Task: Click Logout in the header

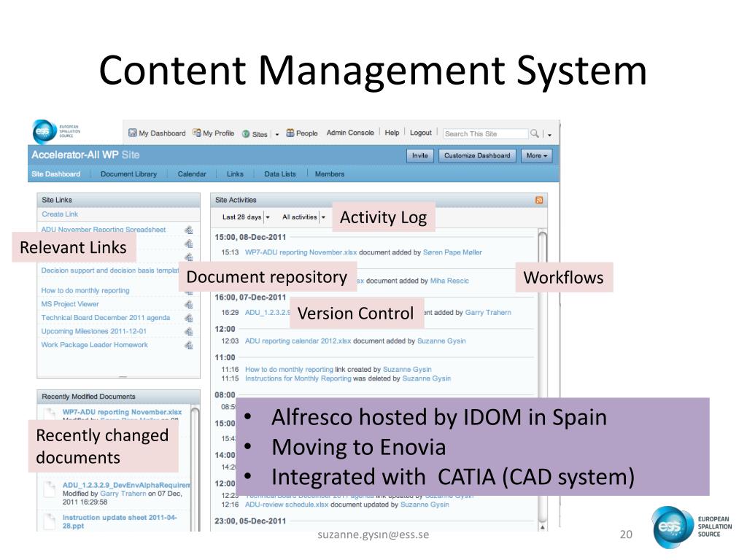Action: point(421,133)
